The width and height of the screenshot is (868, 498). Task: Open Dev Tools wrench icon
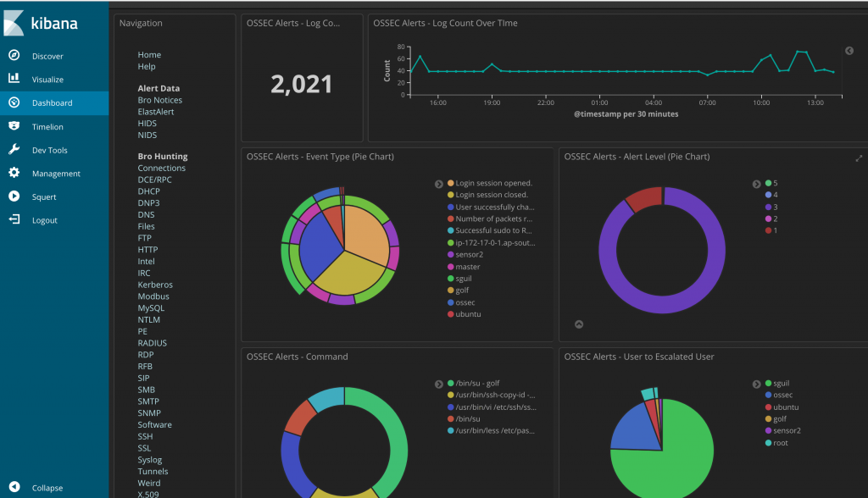click(x=14, y=150)
